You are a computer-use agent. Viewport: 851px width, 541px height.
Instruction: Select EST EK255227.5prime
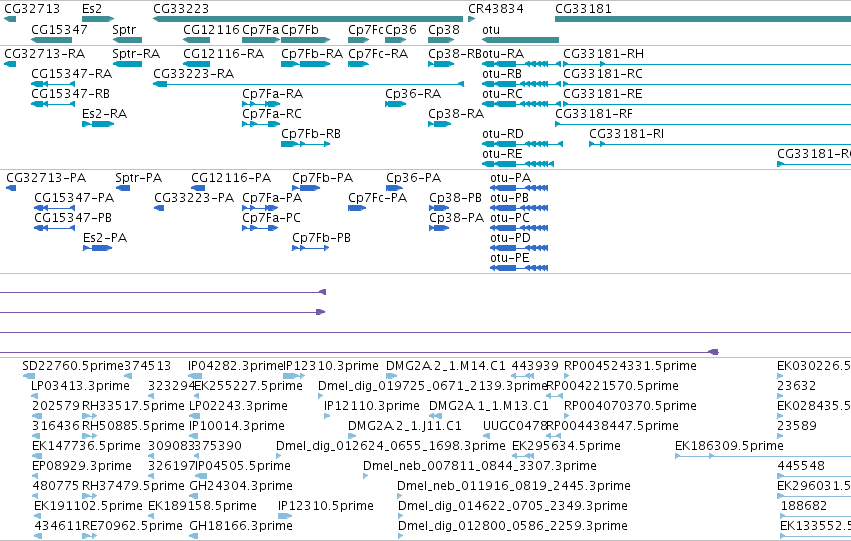tap(197, 396)
